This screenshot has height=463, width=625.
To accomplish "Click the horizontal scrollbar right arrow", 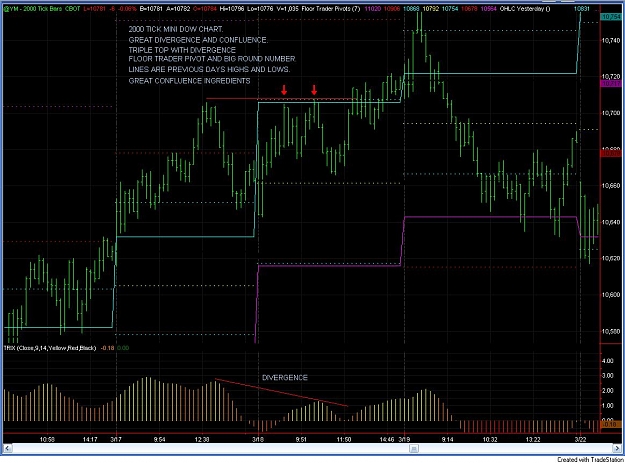I will click(x=615, y=449).
